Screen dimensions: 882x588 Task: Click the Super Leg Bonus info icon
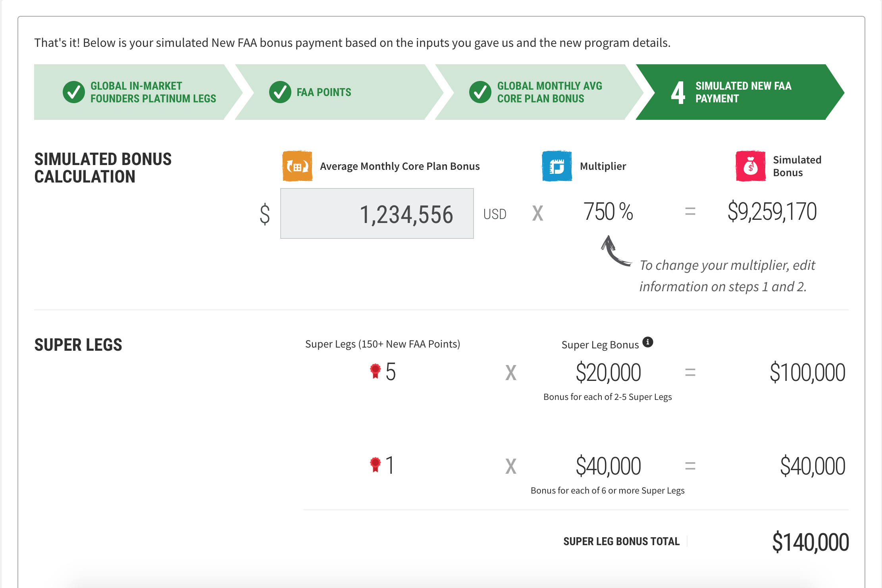click(x=647, y=342)
